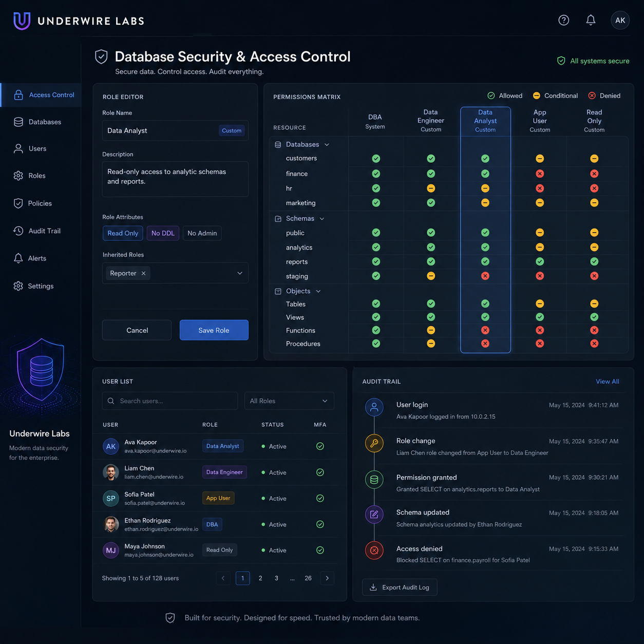
Task: Collapse the Databases resource group
Action: coord(327,145)
